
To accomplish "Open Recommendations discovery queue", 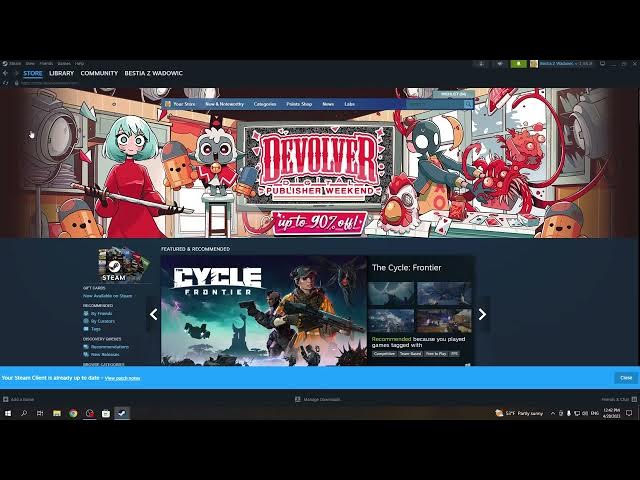I will click(110, 347).
